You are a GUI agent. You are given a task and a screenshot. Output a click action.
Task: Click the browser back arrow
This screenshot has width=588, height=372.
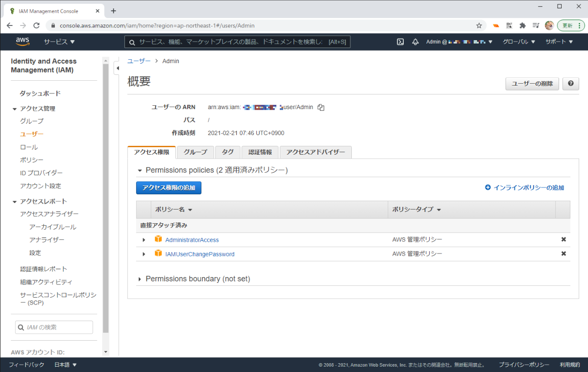[10, 25]
